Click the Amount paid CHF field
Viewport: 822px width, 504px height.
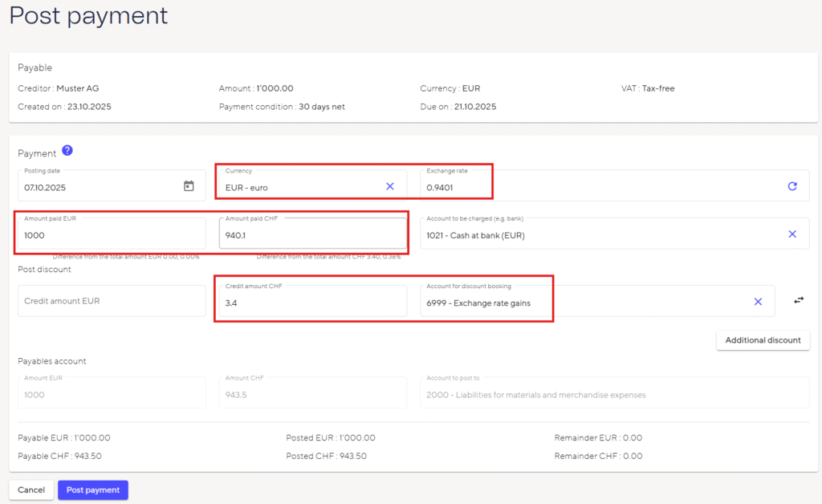(x=311, y=235)
